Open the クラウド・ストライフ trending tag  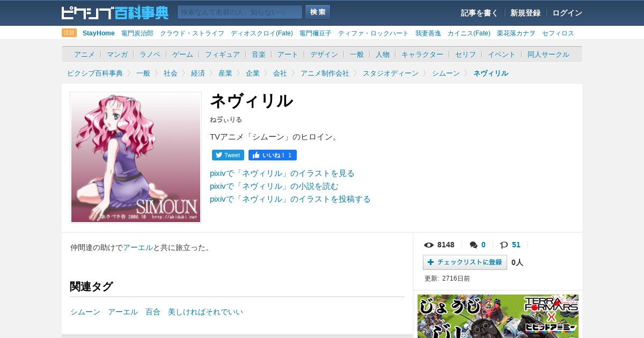(192, 33)
